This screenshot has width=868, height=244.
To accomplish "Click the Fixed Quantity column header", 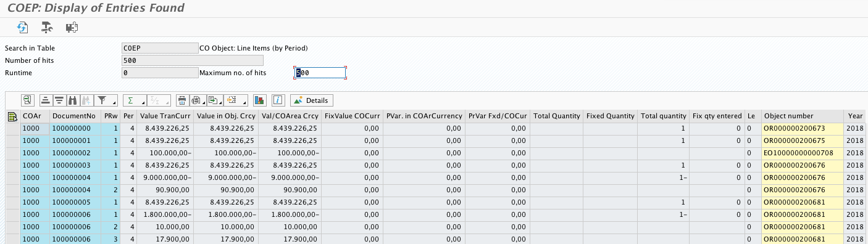I will coord(611,116).
